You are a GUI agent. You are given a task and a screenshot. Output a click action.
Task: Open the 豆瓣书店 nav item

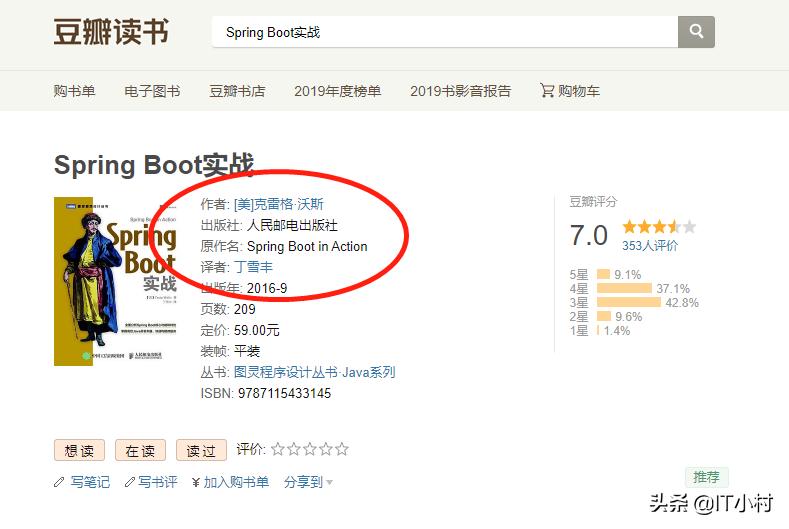click(x=237, y=91)
